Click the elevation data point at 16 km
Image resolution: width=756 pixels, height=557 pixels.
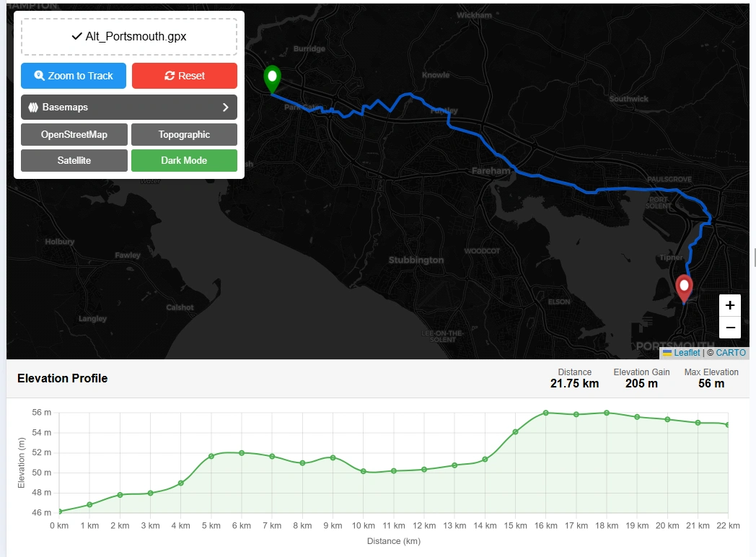[547, 413]
